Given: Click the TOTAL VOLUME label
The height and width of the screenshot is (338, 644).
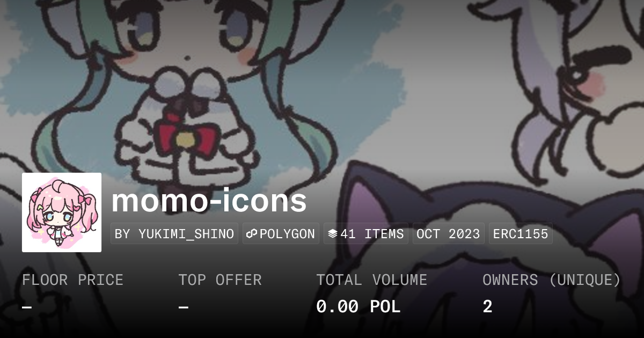Looking at the screenshot, I should pyautogui.click(x=372, y=280).
